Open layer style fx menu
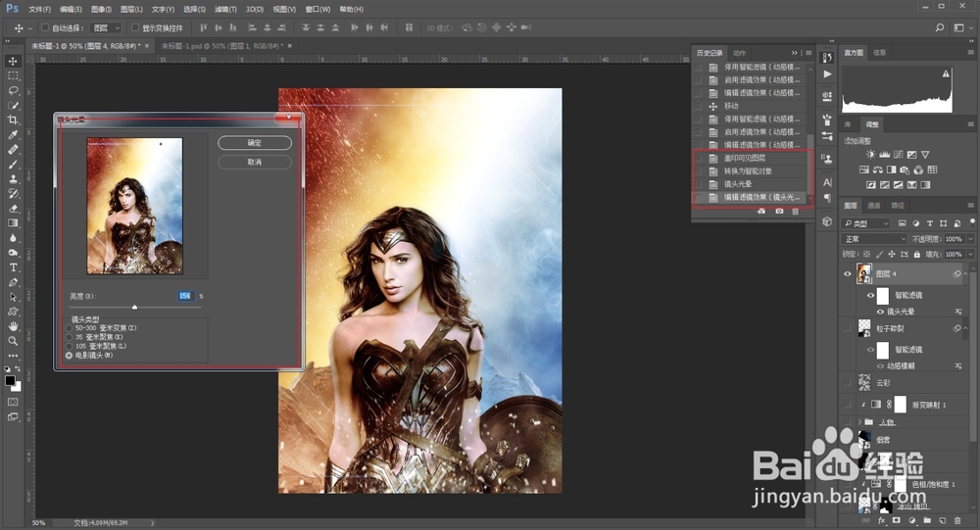 point(881,520)
